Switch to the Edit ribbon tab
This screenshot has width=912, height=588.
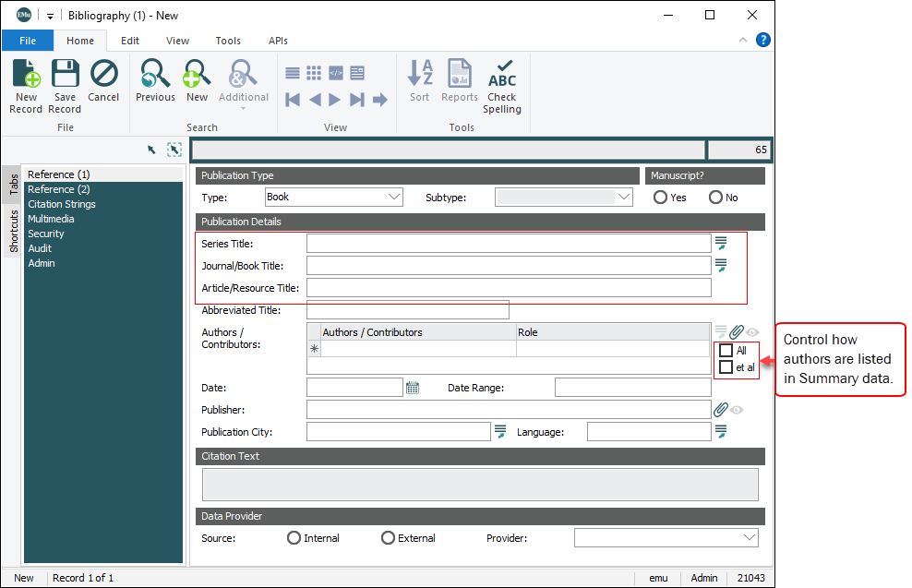130,41
